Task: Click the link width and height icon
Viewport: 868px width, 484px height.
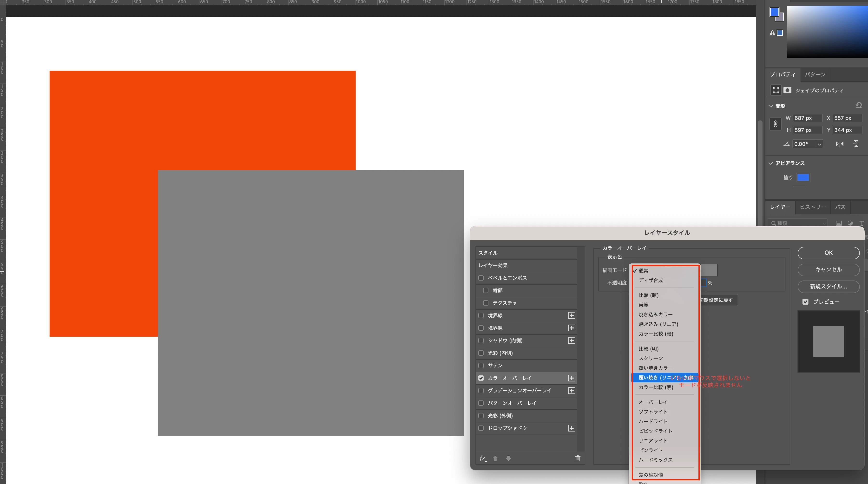Action: (775, 124)
